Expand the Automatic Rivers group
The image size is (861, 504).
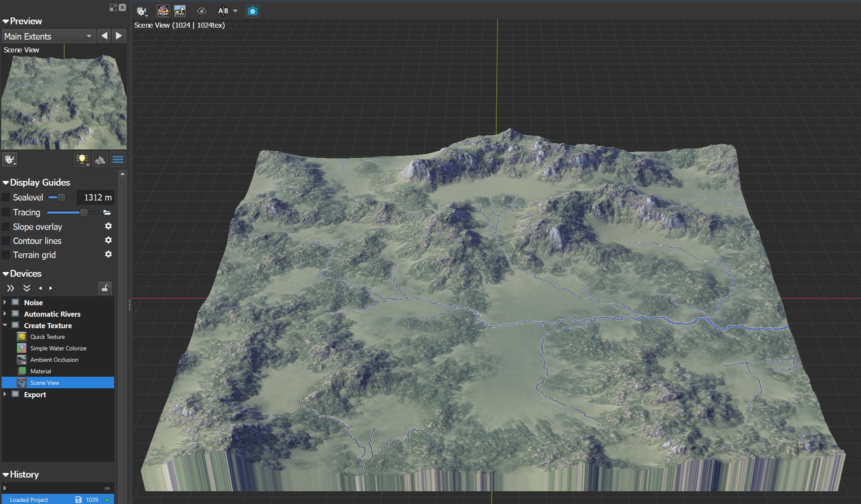pos(5,314)
